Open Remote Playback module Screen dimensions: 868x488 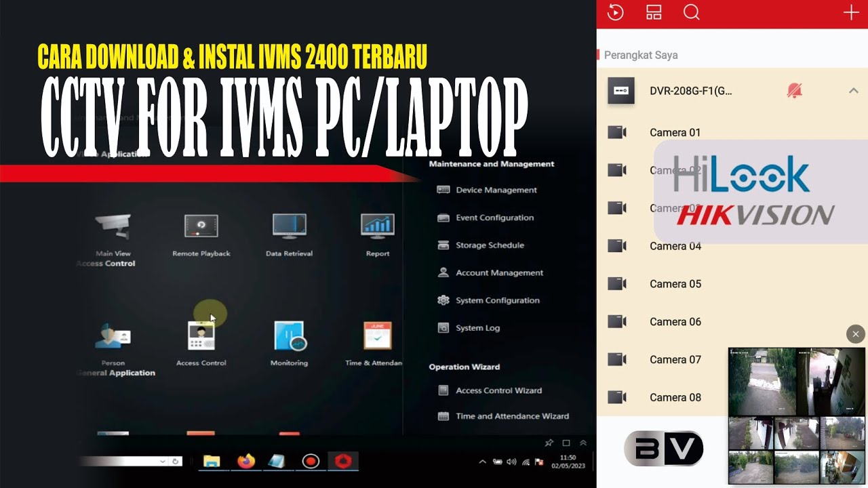click(x=201, y=226)
